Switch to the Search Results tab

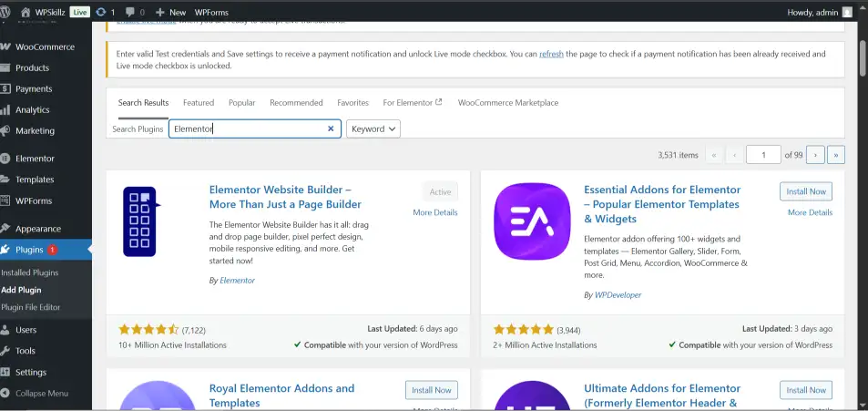coord(143,102)
